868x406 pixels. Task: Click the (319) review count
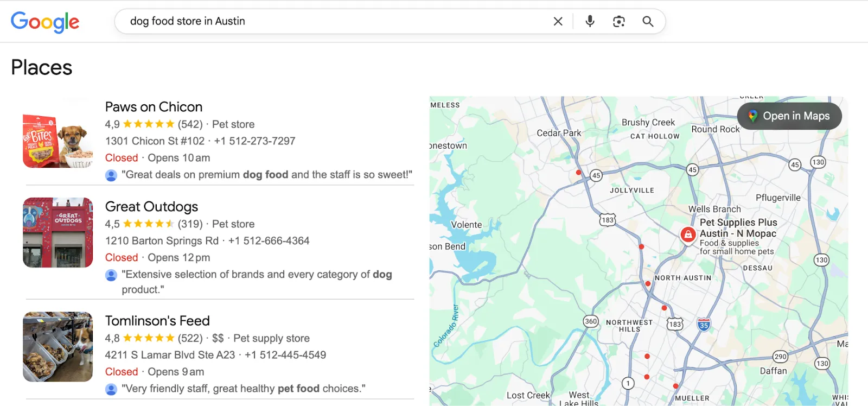tap(190, 224)
